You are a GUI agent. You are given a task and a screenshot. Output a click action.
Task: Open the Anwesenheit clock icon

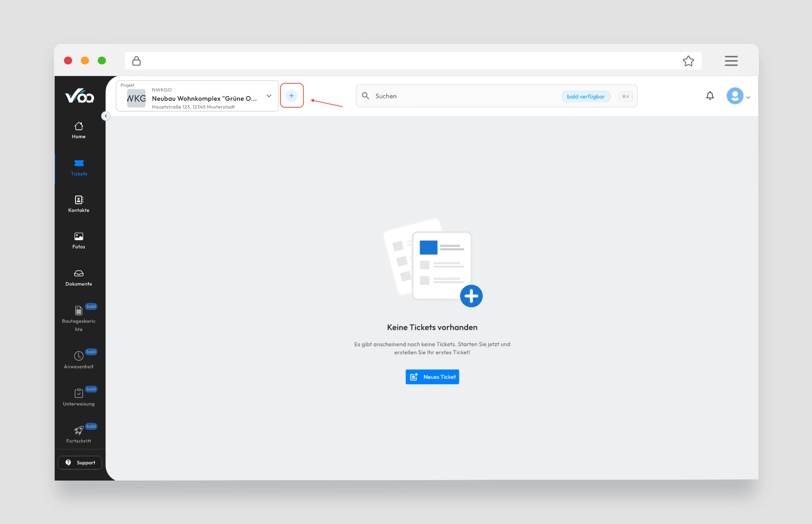pyautogui.click(x=79, y=356)
